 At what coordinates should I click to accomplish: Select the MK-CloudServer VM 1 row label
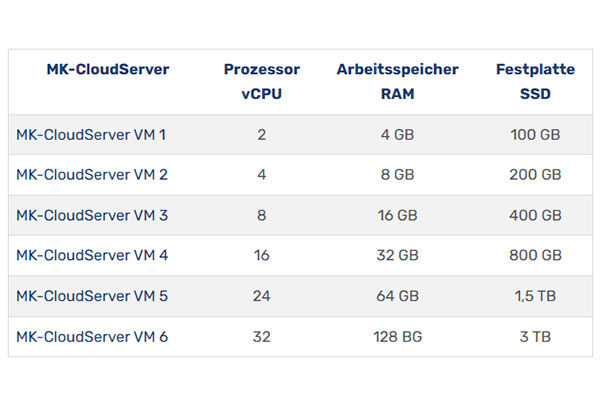pos(91,134)
